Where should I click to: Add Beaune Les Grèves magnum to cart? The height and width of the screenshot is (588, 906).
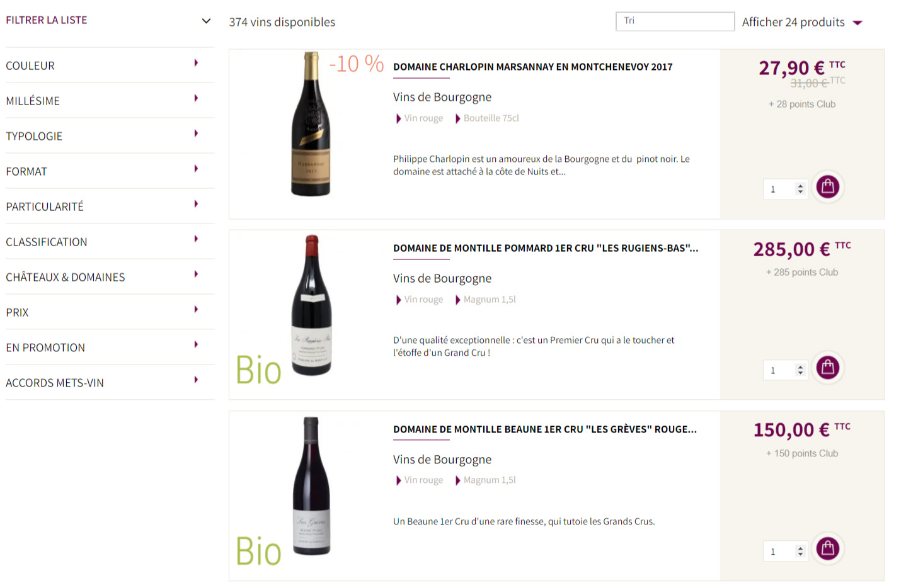tap(827, 549)
